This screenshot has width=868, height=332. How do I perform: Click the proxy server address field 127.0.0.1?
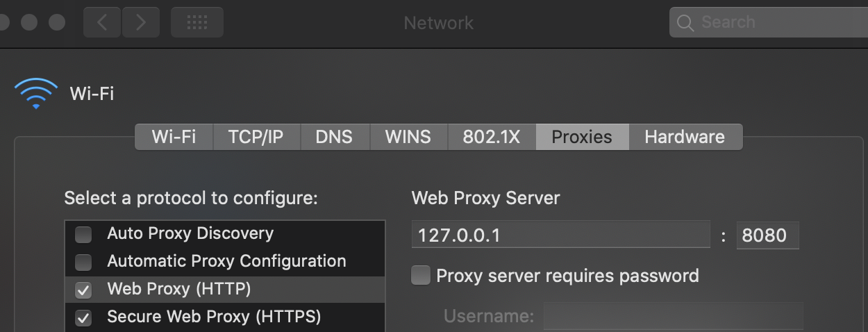560,235
